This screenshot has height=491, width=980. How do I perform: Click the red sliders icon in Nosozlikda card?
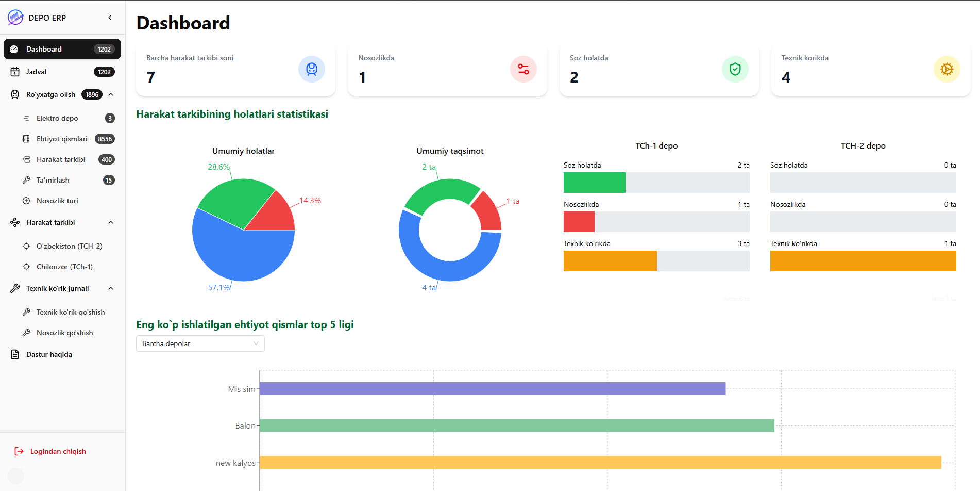point(523,69)
